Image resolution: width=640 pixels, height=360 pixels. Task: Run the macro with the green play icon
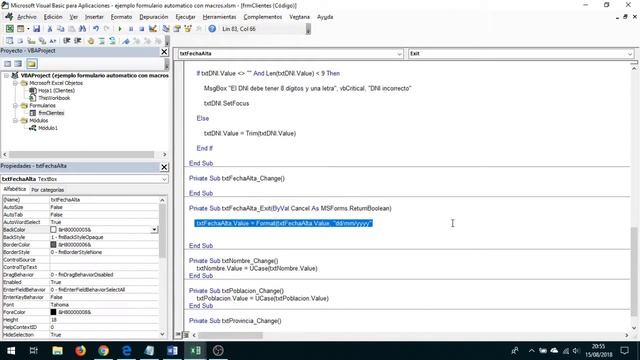pyautogui.click(x=120, y=29)
